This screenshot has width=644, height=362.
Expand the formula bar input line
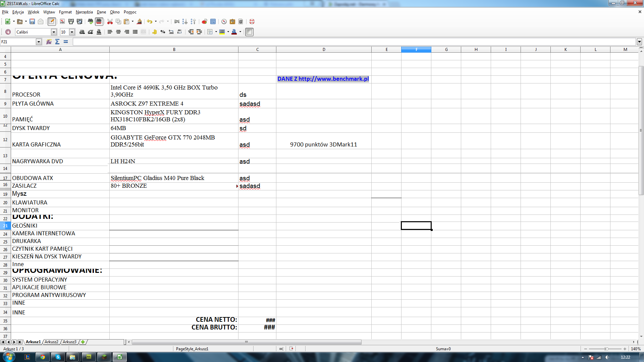tap(639, 42)
